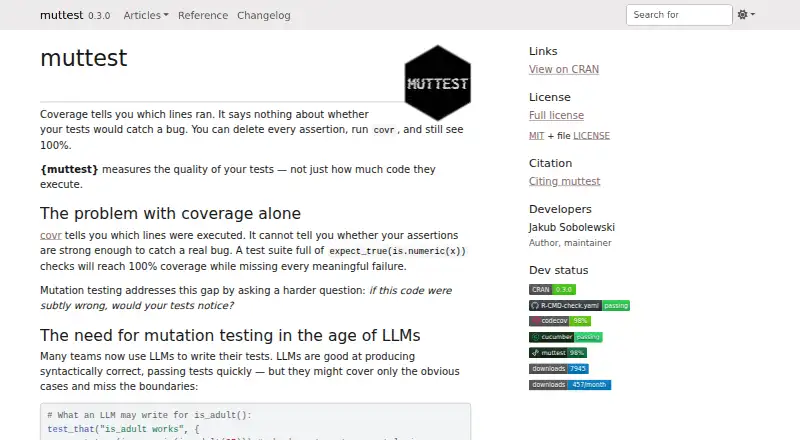800x440 pixels.
Task: Open the View on CRAN link
Action: (x=564, y=69)
